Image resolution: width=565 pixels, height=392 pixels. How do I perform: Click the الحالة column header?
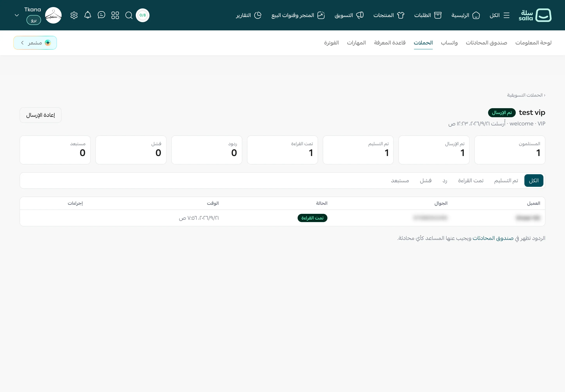point(322,203)
